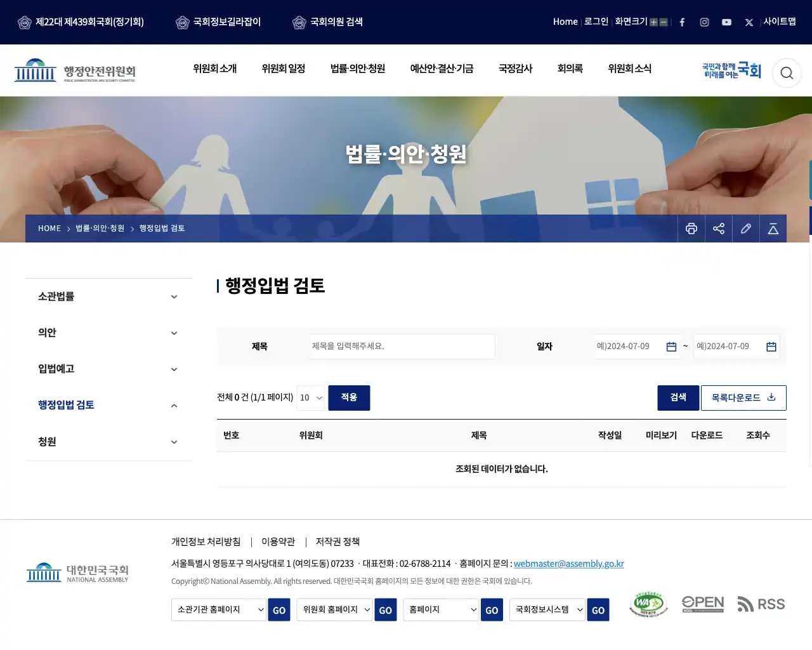Image resolution: width=812 pixels, height=650 pixels.
Task: Expand the 입법예고 sidebar section
Action: (108, 369)
